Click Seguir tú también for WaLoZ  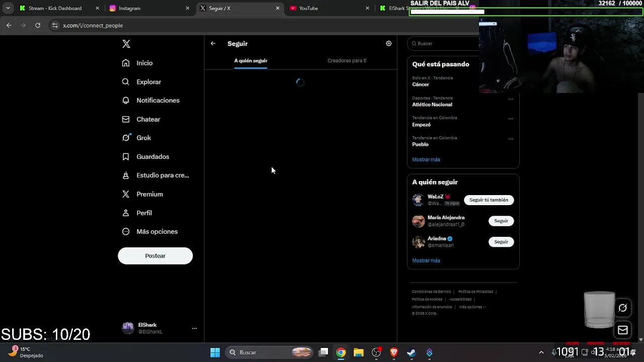click(x=489, y=200)
